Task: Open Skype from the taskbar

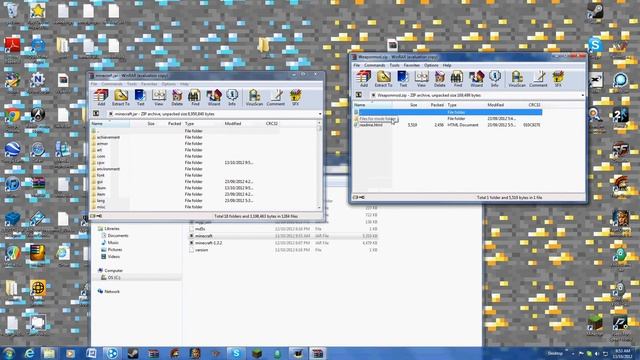Action: 236,353
